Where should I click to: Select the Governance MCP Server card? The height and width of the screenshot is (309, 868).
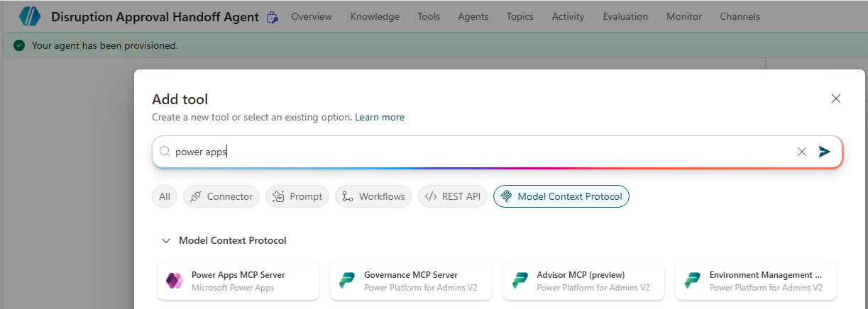click(411, 281)
